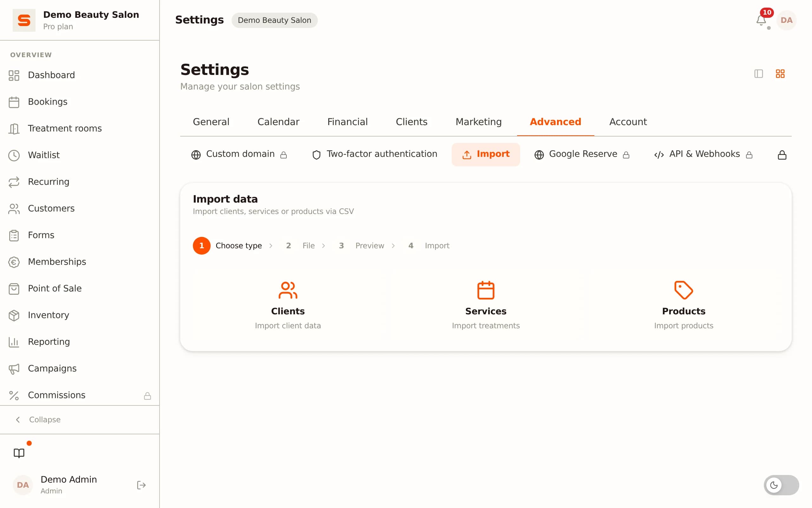This screenshot has width=812, height=508.
Task: Open API & Webhooks sub-tab
Action: [703, 154]
